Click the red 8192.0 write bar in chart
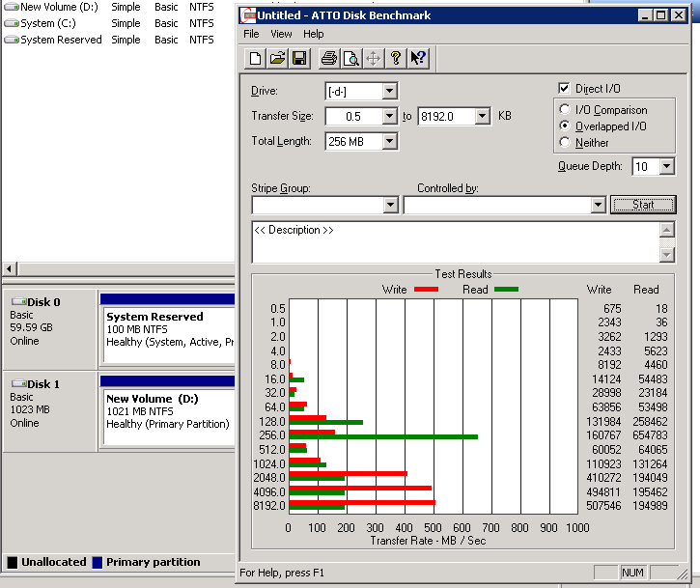This screenshot has width=700, height=588. tap(362, 503)
